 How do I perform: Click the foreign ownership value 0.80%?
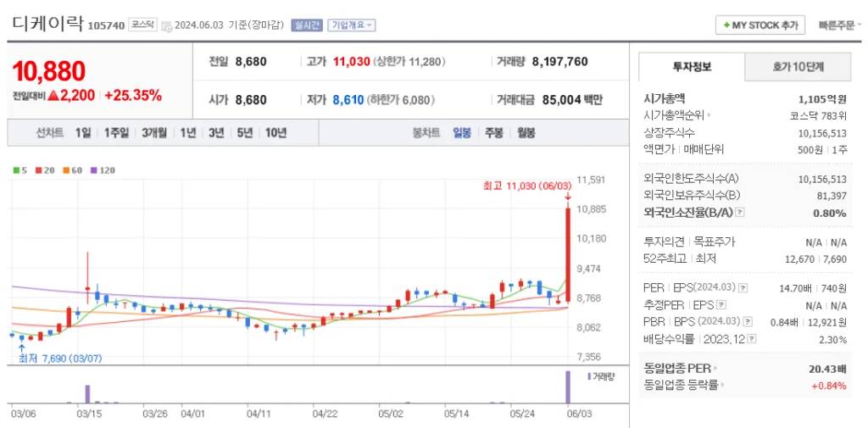(831, 214)
